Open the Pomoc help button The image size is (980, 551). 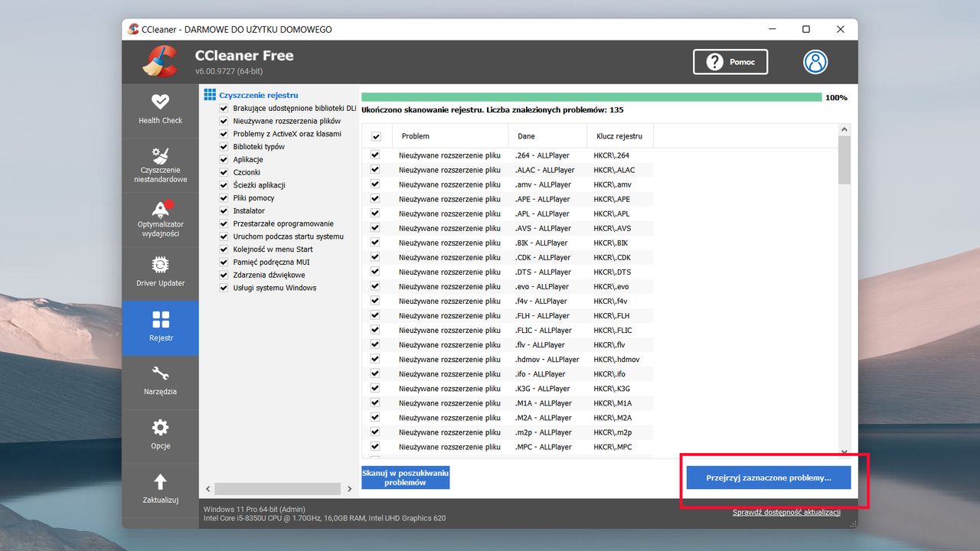[730, 62]
